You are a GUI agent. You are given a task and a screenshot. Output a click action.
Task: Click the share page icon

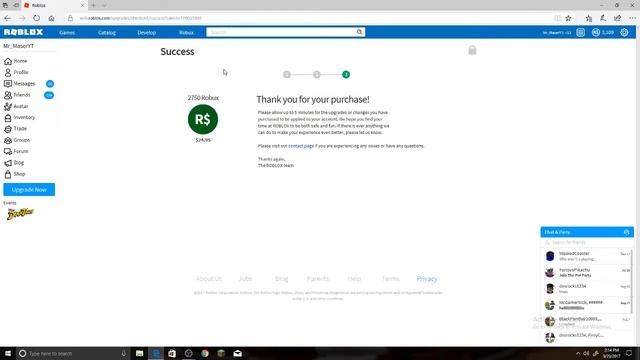coord(618,18)
